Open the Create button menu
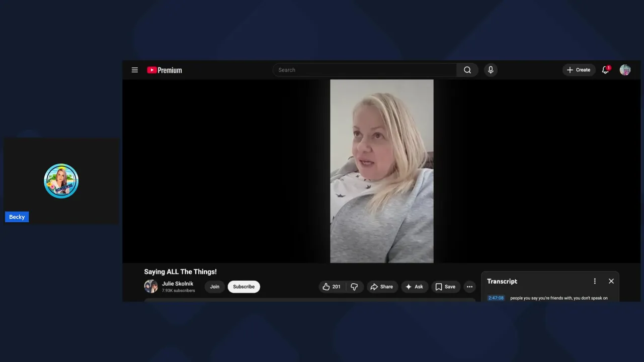Image resolution: width=644 pixels, height=362 pixels. tap(579, 70)
